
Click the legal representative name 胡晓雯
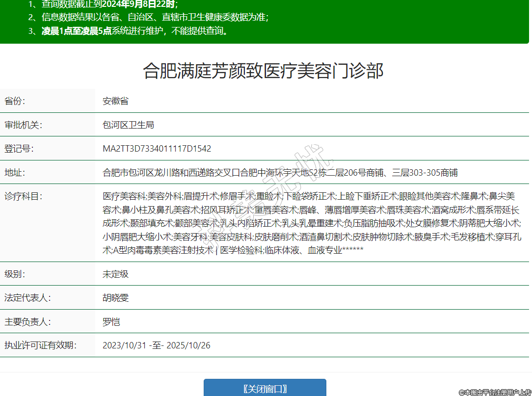point(115,298)
